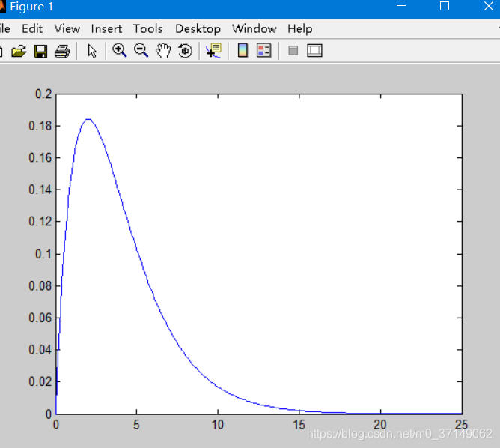Close the Figure 1 window

click(489, 6)
